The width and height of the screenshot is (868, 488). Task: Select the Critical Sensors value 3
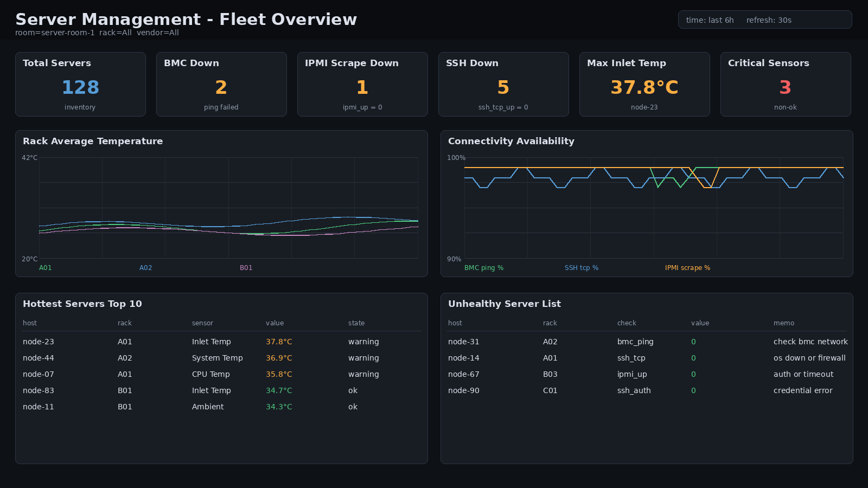point(786,87)
